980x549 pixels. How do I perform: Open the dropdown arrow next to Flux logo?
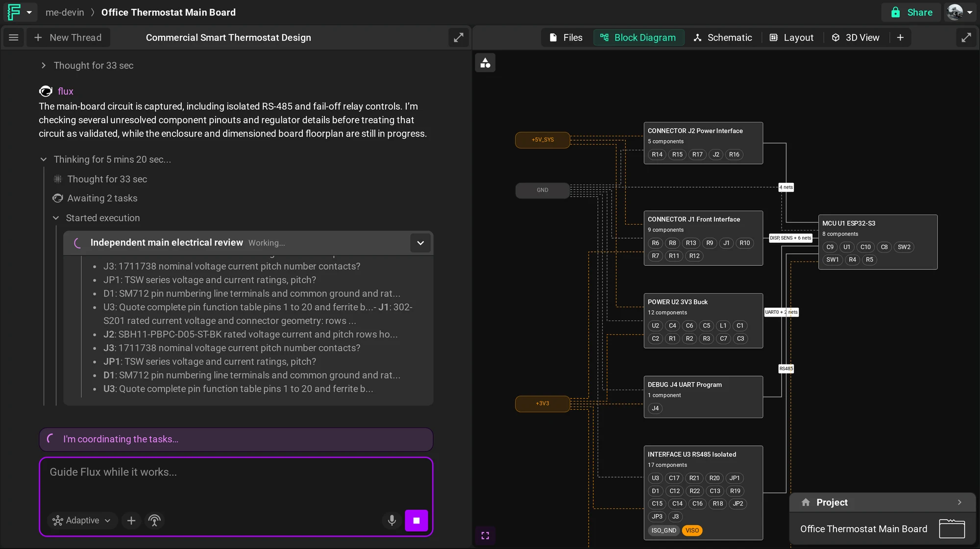pos(29,12)
